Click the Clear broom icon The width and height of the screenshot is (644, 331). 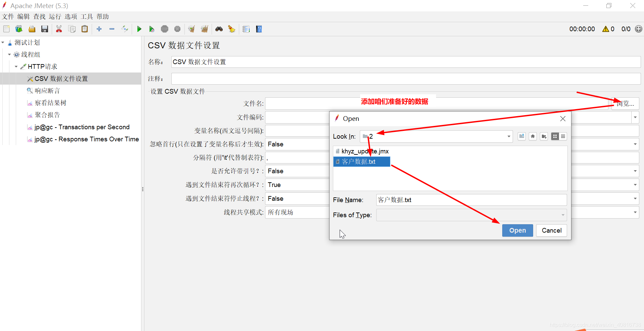(192, 29)
